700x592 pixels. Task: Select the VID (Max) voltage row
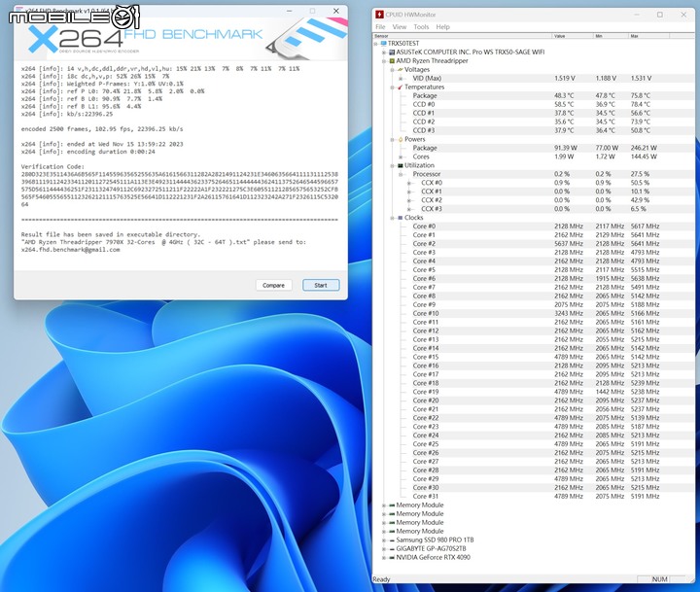534,78
